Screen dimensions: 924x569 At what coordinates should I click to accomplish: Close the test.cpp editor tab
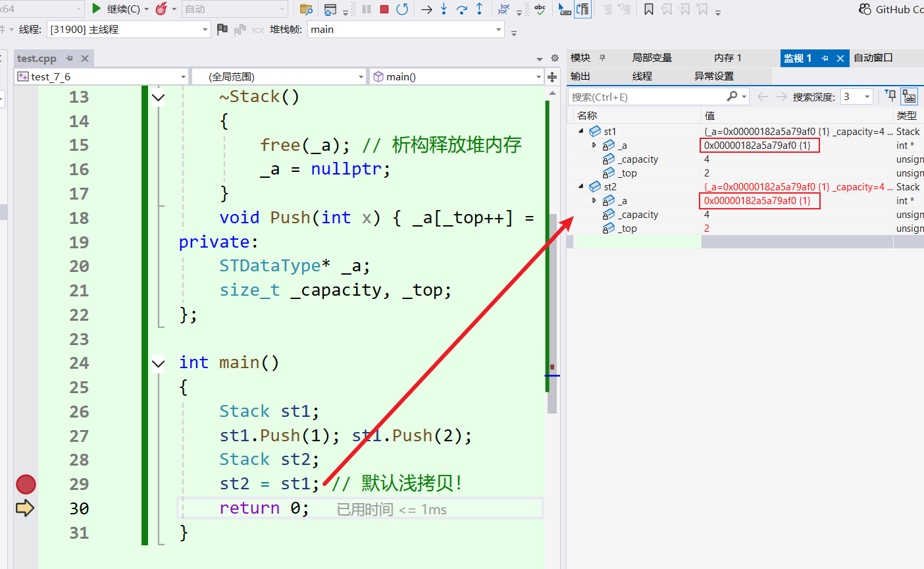(x=85, y=59)
